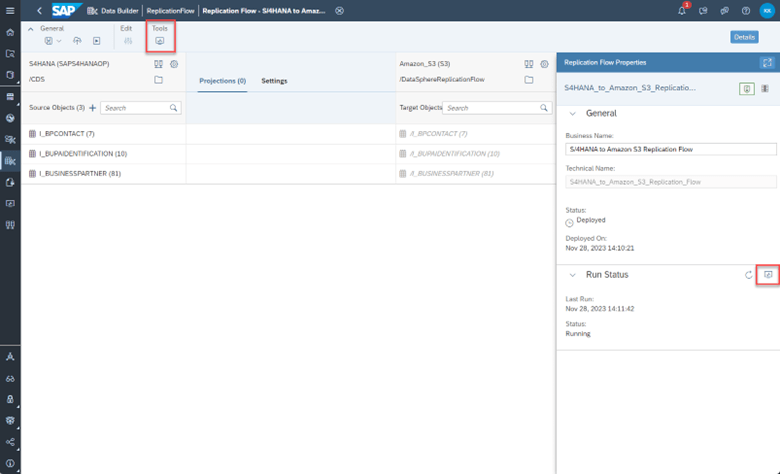Browse the source /CDS container folder
This screenshot has height=474, width=780.
click(x=158, y=80)
